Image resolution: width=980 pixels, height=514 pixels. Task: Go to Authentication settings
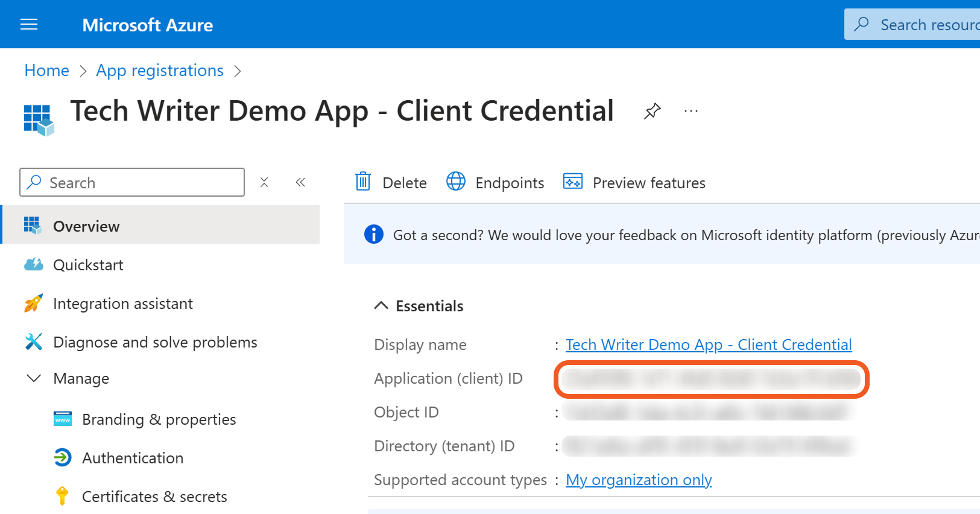133,458
